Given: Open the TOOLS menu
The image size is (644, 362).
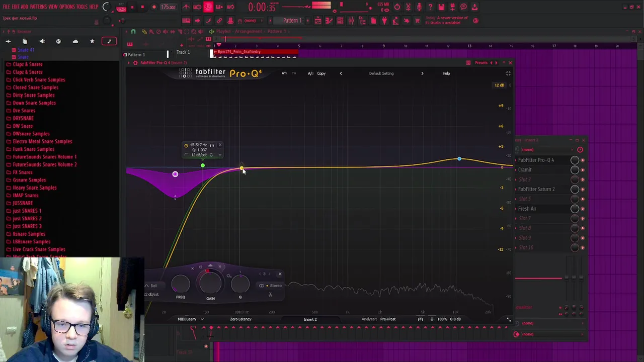Looking at the screenshot, I should click(x=82, y=7).
